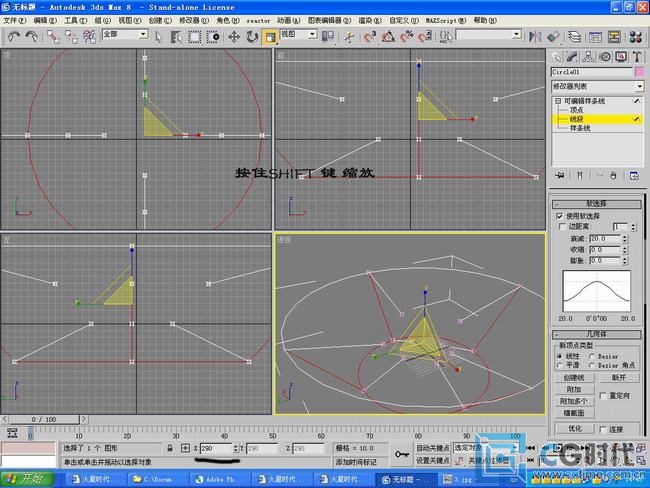Screen dimensions: 650x488
Task: Open the 修改器 menu
Action: click(x=194, y=20)
